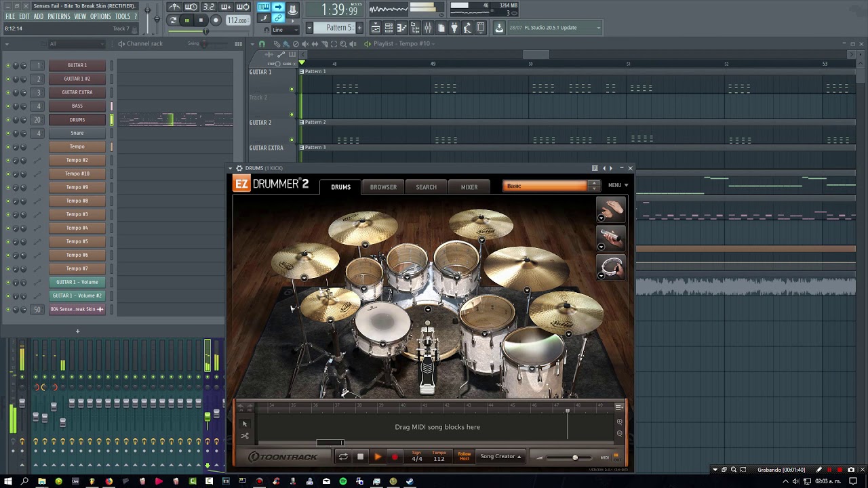Click the hand claps percussion icon
This screenshot has height=488, width=868.
pyautogui.click(x=611, y=209)
